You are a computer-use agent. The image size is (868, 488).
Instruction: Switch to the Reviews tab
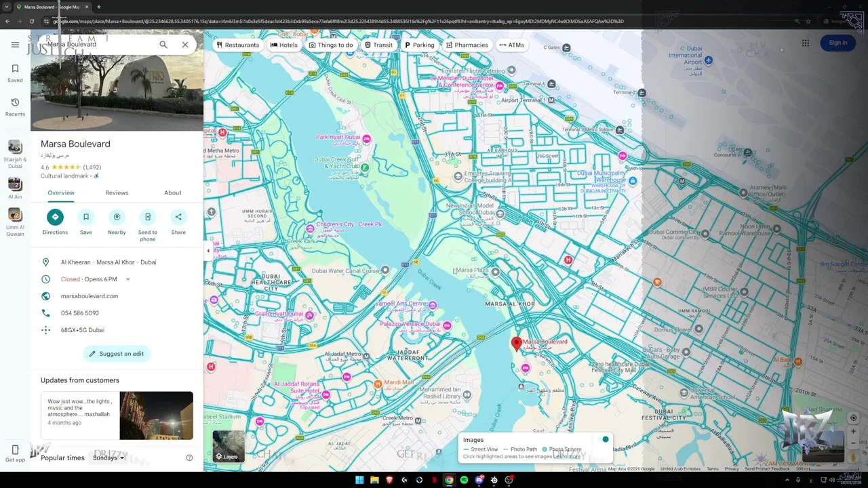coord(117,192)
